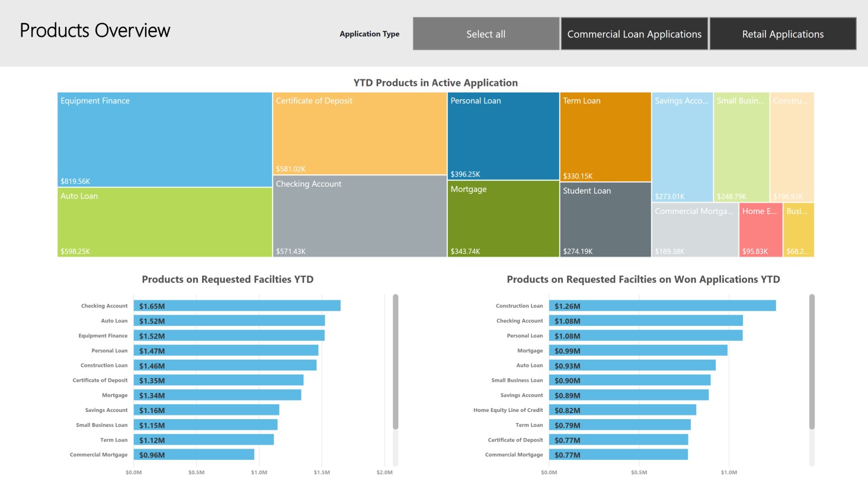This screenshot has height=486, width=868.
Task: Click the Personal Loan $1.47M bar
Action: click(x=226, y=350)
